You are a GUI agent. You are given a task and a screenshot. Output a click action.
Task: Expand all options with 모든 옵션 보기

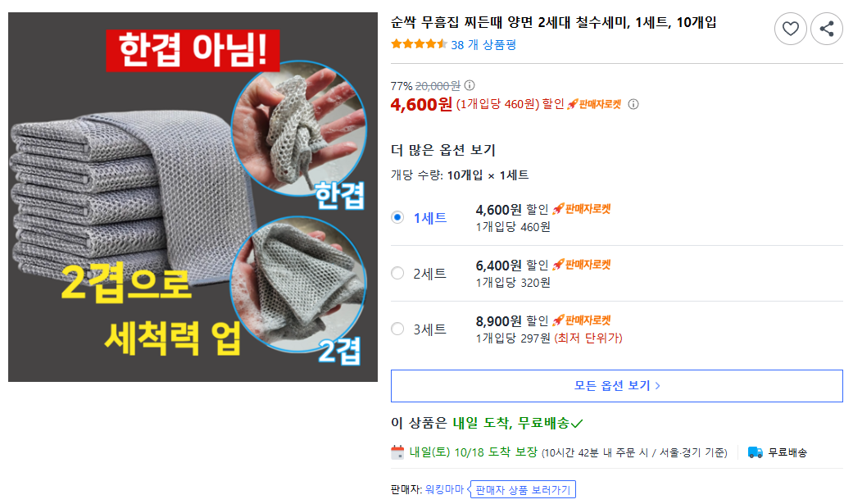pyautogui.click(x=617, y=385)
